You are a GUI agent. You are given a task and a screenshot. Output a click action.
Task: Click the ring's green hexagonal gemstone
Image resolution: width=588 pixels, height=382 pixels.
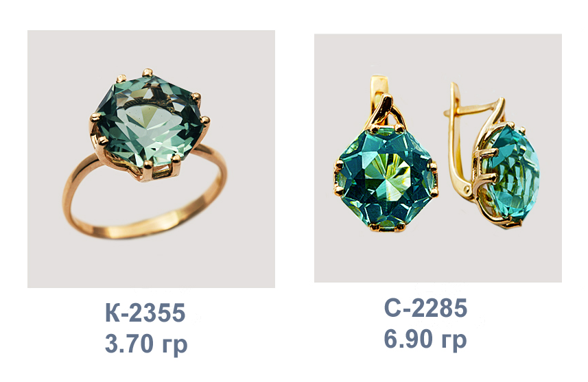coord(150,121)
